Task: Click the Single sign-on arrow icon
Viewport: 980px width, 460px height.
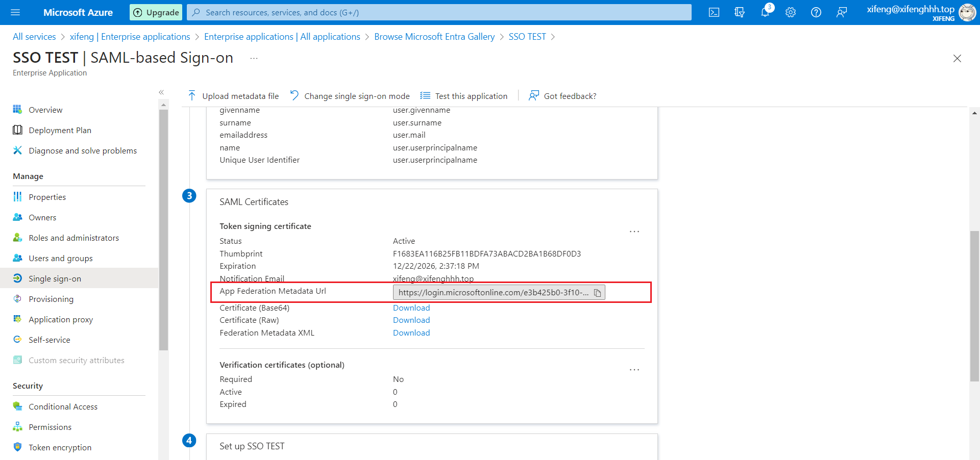Action: (17, 278)
